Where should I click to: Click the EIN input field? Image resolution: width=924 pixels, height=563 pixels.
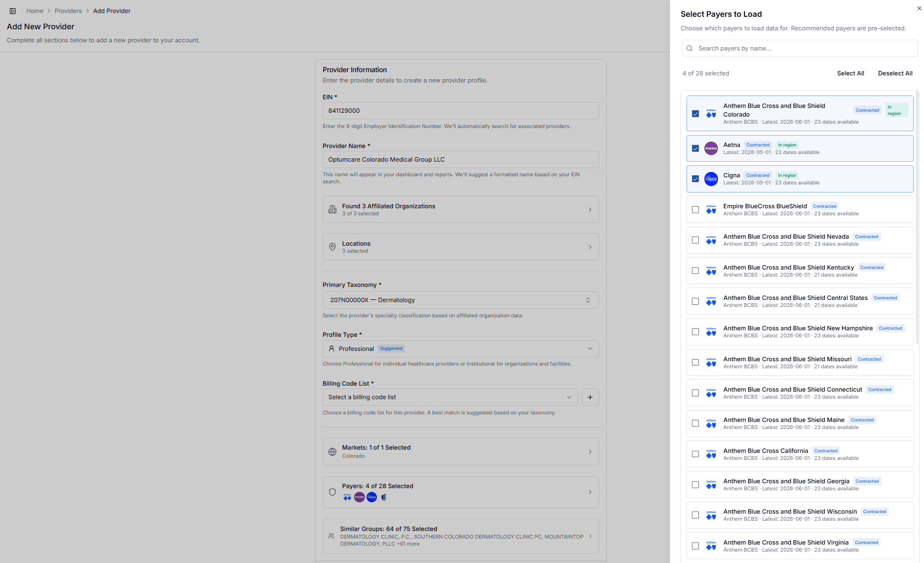pyautogui.click(x=460, y=111)
